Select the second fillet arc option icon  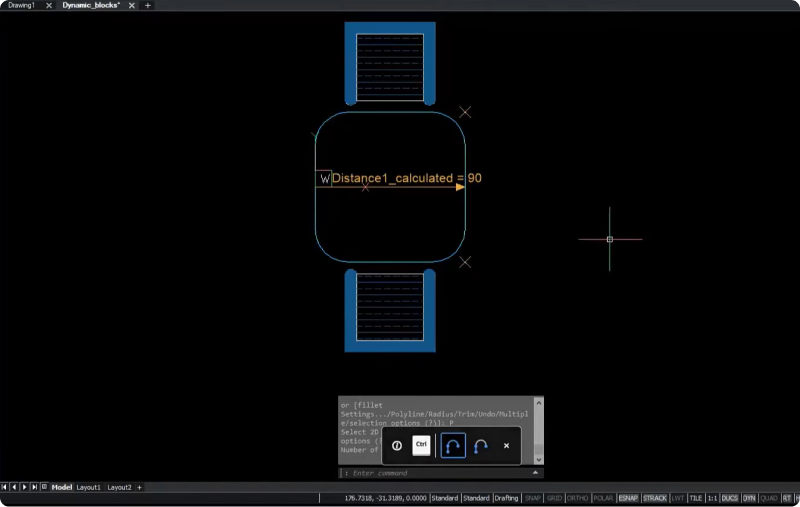pos(481,446)
